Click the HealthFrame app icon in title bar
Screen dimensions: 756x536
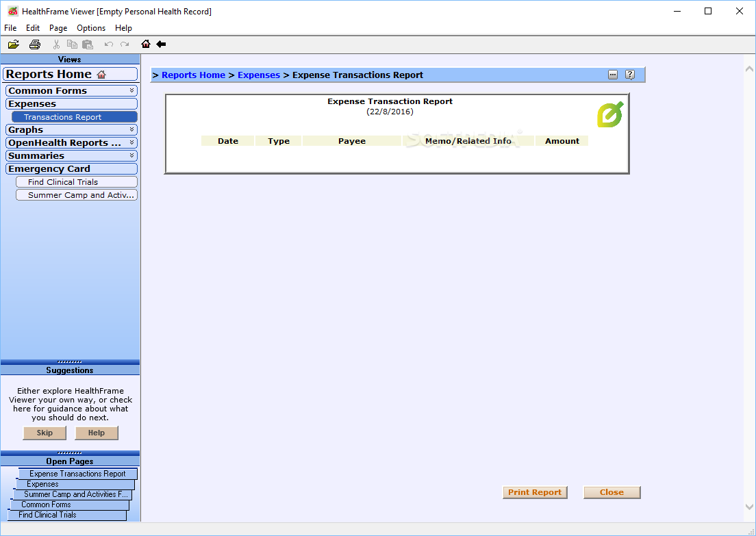[13, 11]
